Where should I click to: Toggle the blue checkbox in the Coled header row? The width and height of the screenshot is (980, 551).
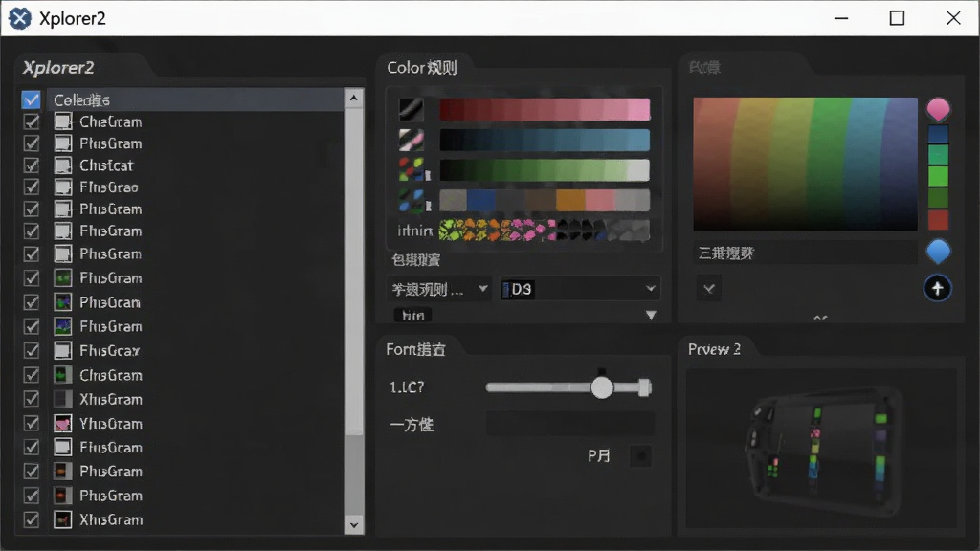pos(31,99)
